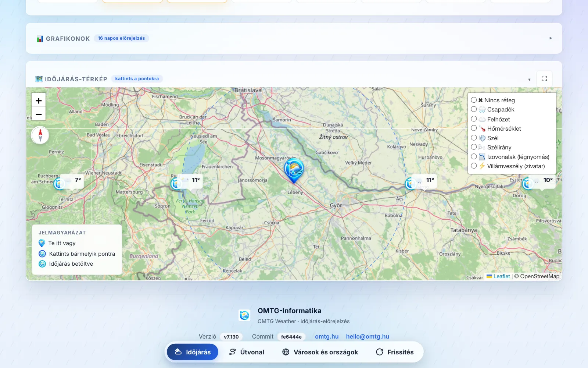This screenshot has width=588, height=368.
Task: Click 'Kattints bármelyik pontra' legend entry
Action: tap(77, 254)
